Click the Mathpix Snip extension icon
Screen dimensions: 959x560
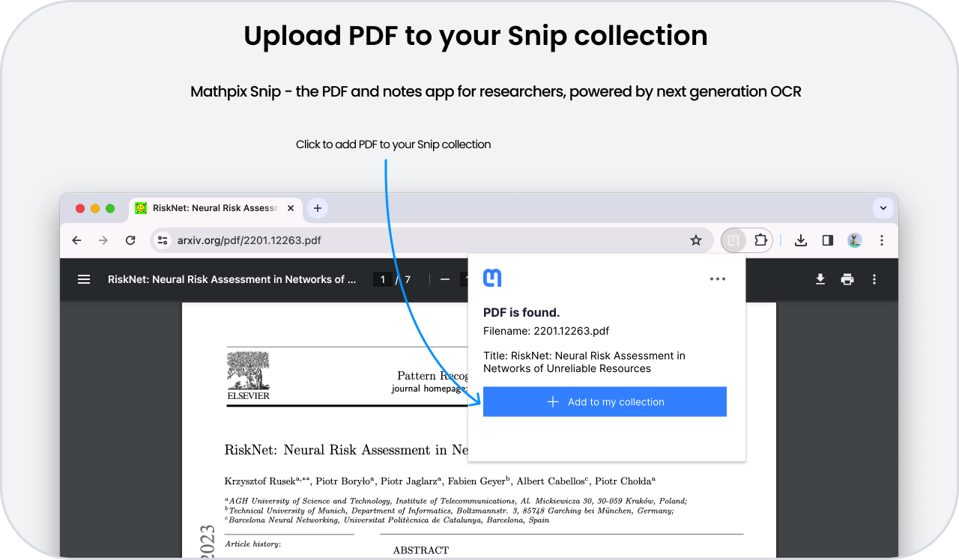click(734, 240)
